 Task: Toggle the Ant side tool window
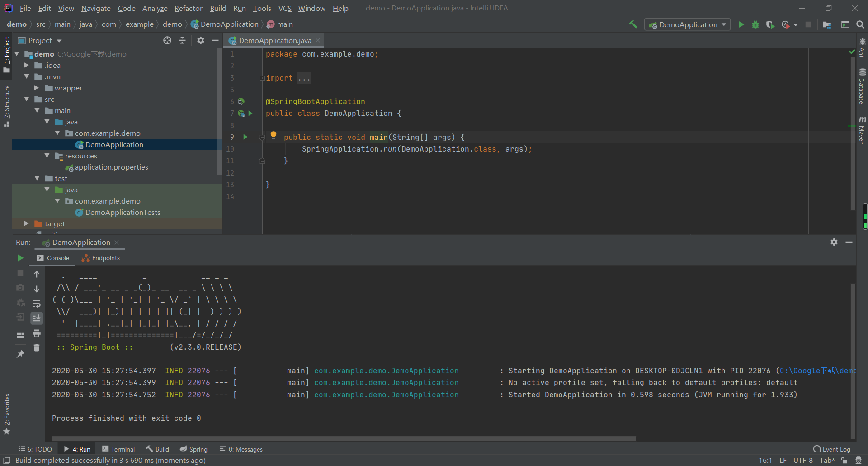[x=862, y=48]
